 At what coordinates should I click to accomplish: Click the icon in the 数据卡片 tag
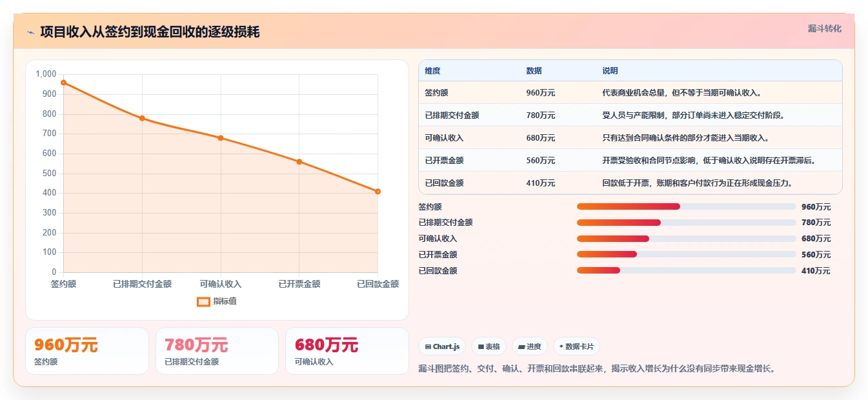(x=561, y=347)
